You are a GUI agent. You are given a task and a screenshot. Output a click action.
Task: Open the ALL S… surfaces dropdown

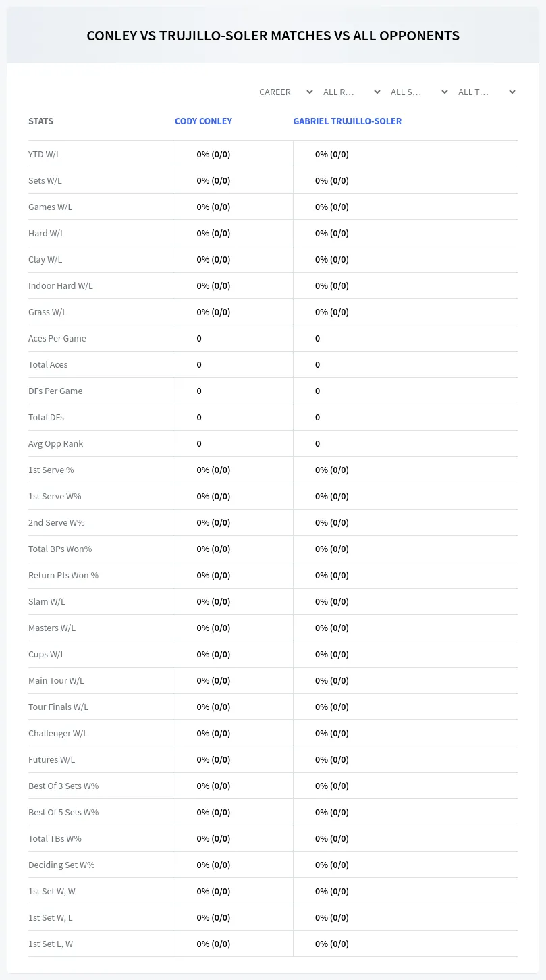click(x=418, y=92)
